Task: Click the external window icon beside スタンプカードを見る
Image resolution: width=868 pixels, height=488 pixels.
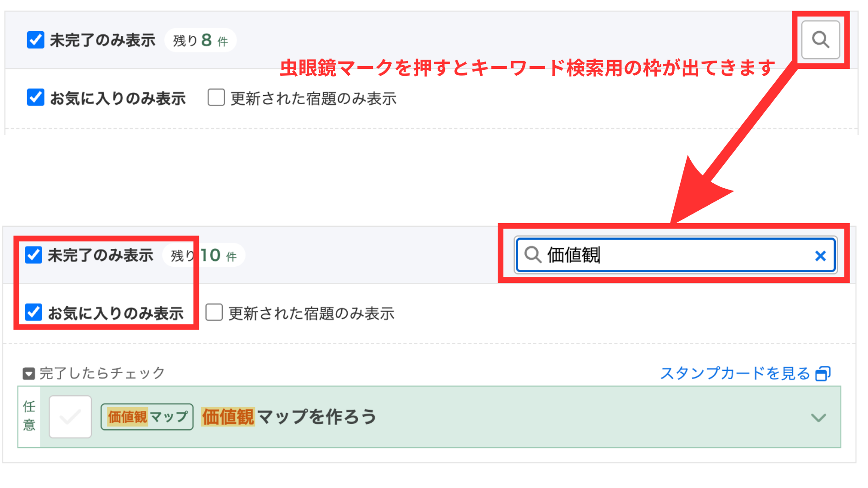Action: click(x=823, y=374)
